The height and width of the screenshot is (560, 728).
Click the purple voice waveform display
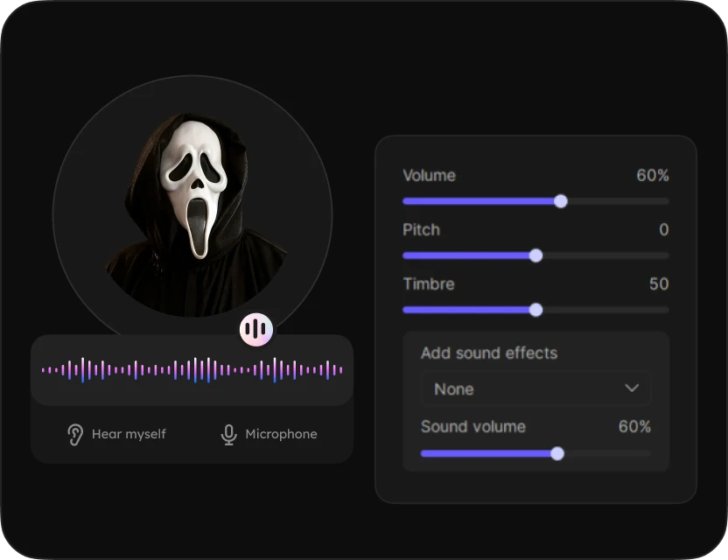tap(192, 370)
